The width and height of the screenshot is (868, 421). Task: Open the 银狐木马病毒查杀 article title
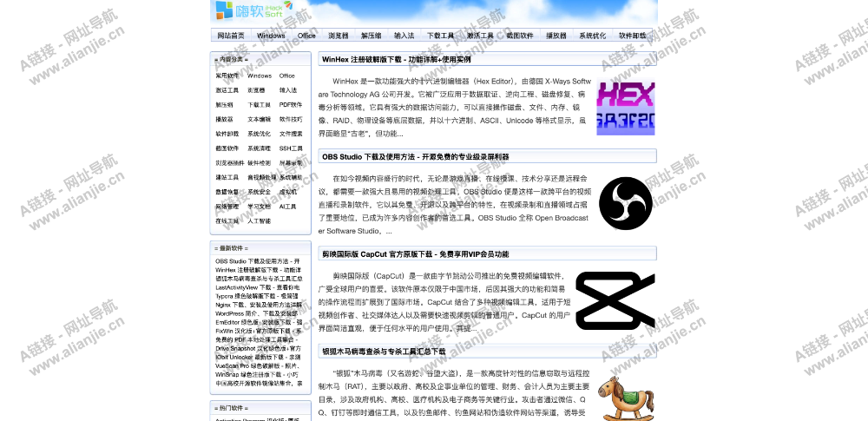tap(384, 352)
